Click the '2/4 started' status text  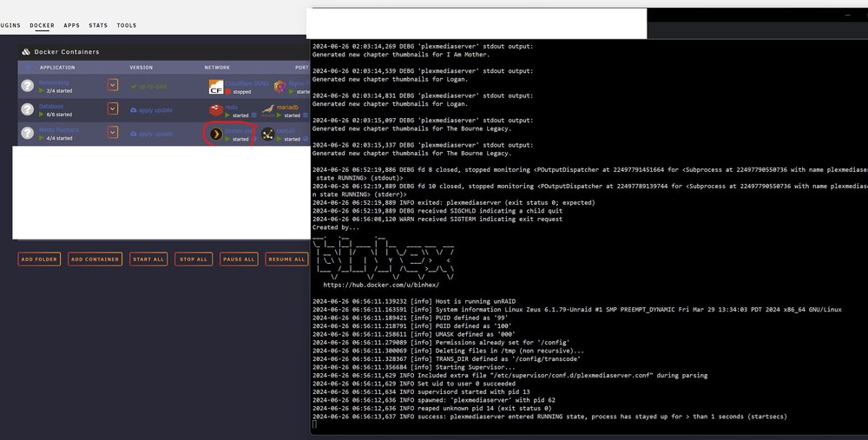tap(59, 91)
